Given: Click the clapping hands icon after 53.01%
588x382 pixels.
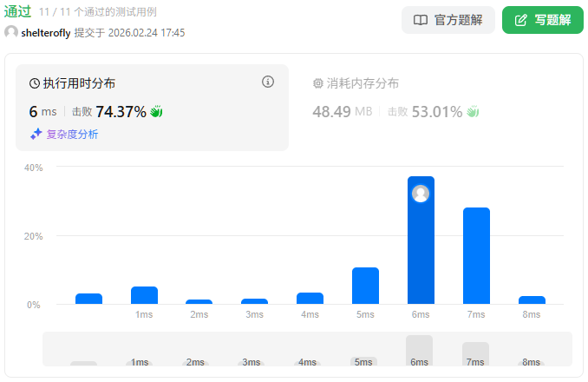Looking at the screenshot, I should (x=473, y=111).
